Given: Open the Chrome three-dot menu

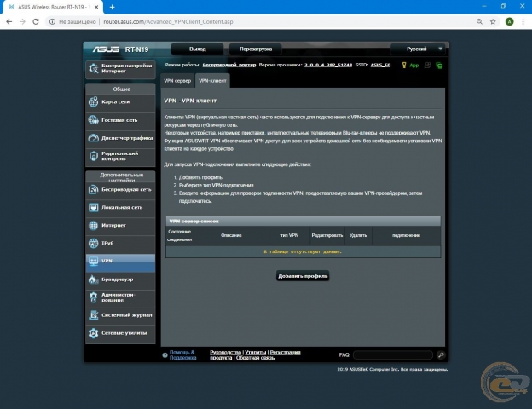Looking at the screenshot, I should [x=523, y=21].
